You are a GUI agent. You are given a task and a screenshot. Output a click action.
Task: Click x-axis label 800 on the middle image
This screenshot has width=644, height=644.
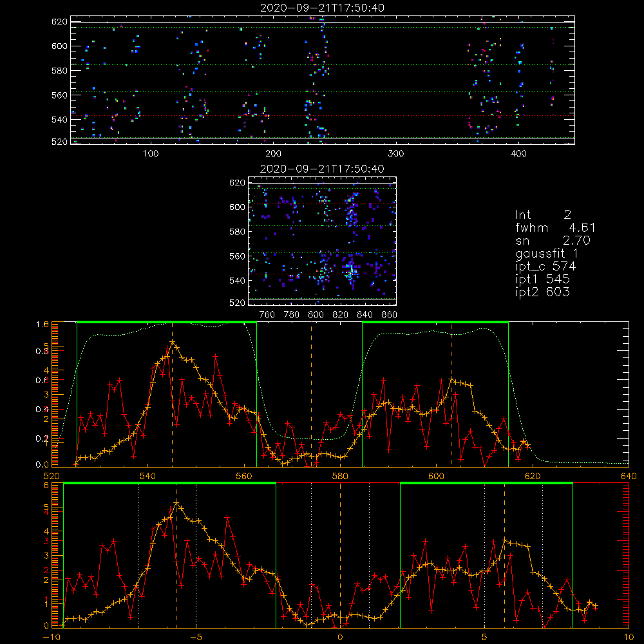[316, 315]
